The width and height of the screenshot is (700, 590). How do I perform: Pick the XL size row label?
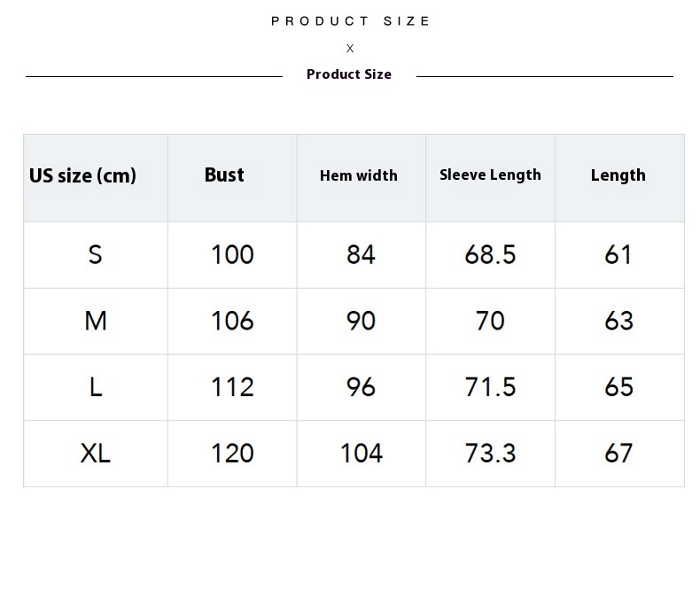[x=96, y=454]
